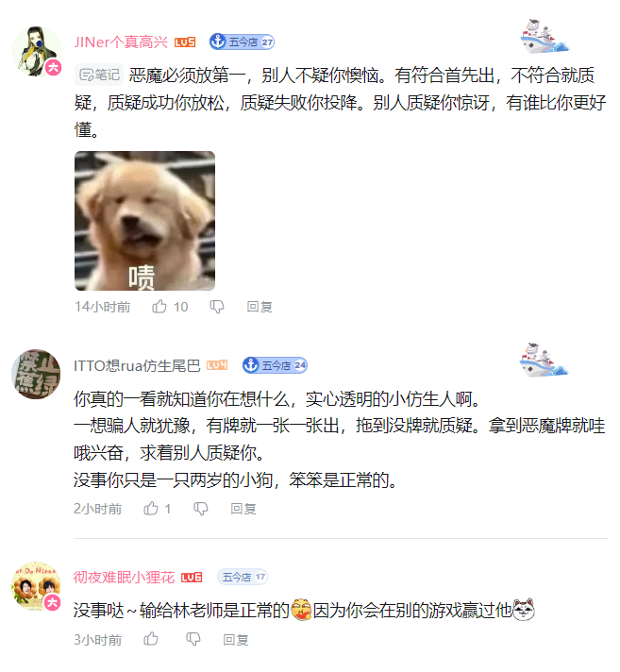Open 彻夜难眠小狸花 username profile
The width and height of the screenshot is (620, 672).
125,578
